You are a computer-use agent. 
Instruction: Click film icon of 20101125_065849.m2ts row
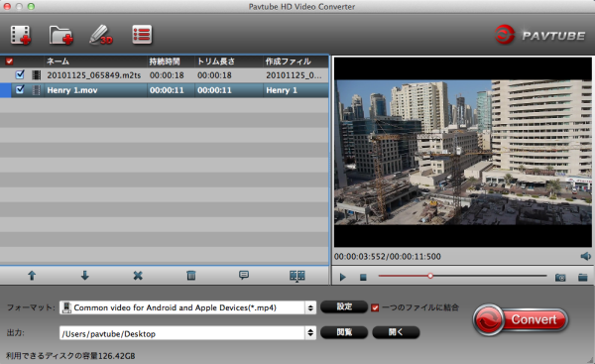pos(37,75)
